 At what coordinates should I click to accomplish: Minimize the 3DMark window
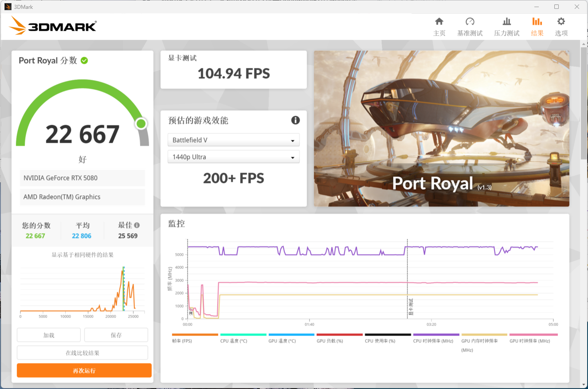point(536,7)
